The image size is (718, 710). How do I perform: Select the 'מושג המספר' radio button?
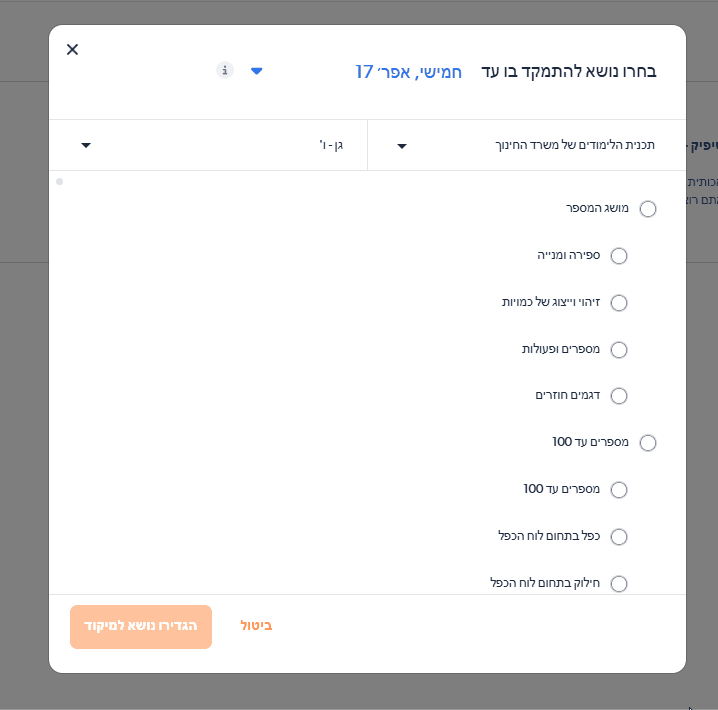pyautogui.click(x=648, y=209)
